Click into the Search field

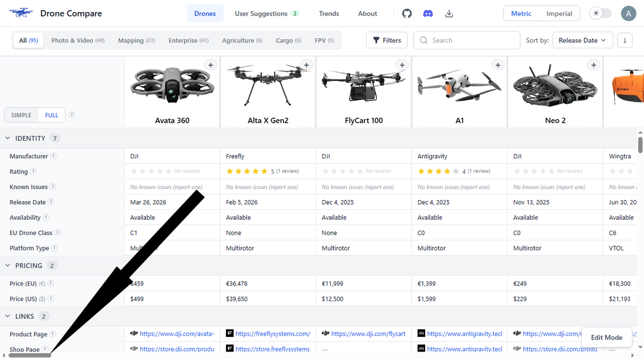click(x=466, y=40)
